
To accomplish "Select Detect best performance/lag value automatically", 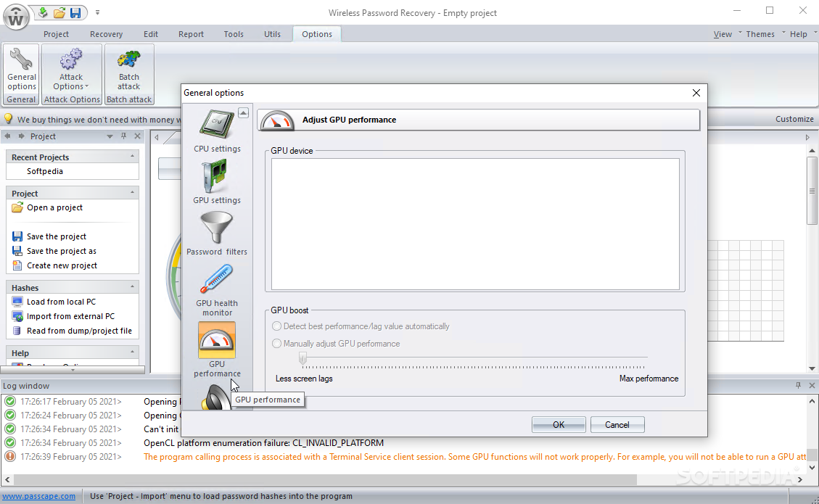I will [x=276, y=326].
